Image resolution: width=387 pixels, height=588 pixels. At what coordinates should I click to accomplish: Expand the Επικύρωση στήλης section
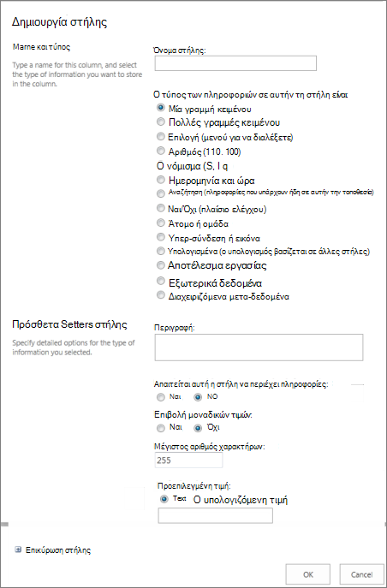coord(18,549)
